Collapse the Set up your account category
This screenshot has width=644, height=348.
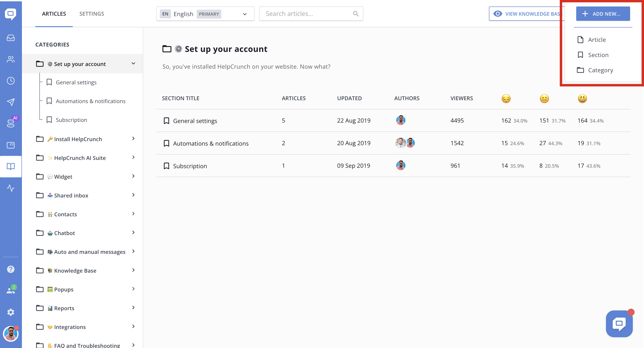133,64
